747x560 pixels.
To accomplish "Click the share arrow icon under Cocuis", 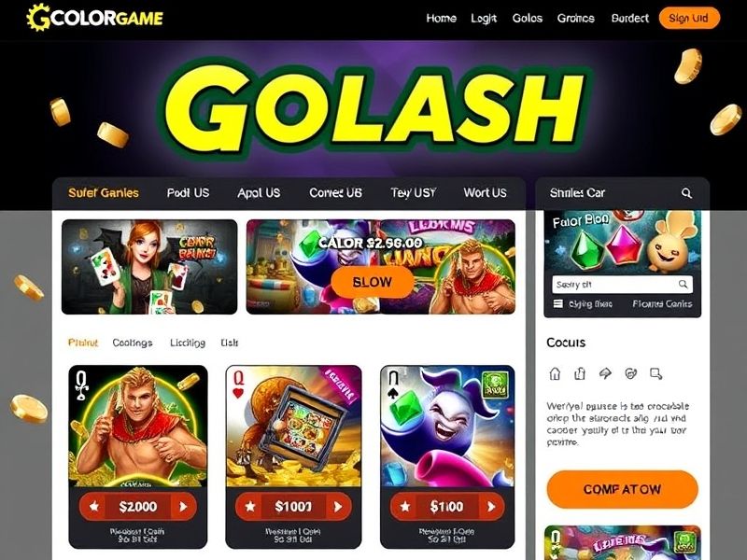I will [605, 374].
